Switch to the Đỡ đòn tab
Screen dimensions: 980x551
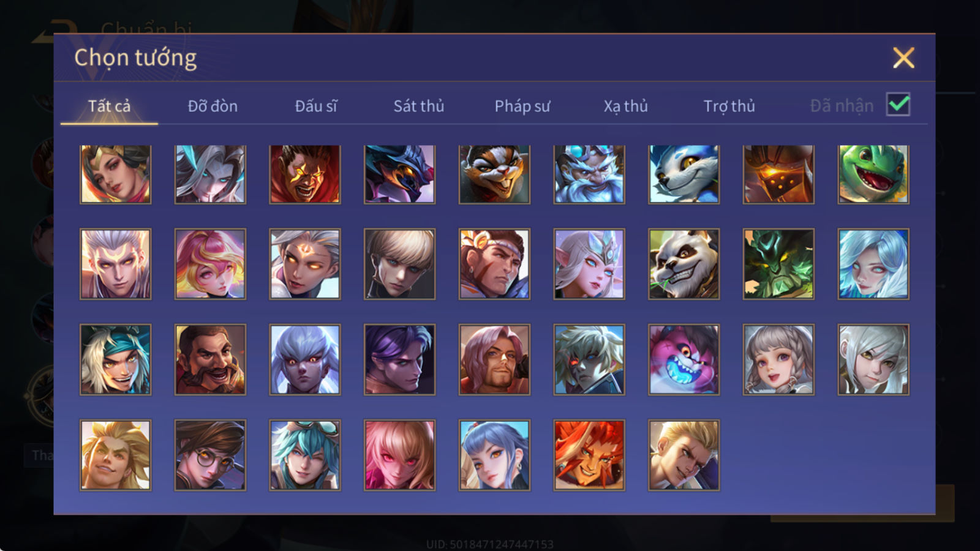click(213, 106)
